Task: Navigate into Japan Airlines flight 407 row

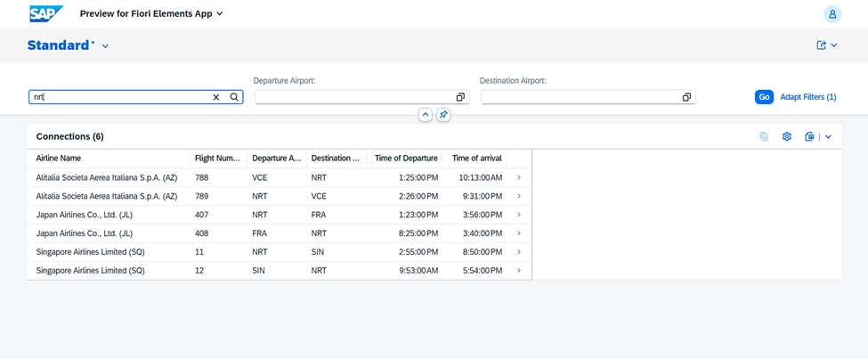Action: tap(519, 215)
